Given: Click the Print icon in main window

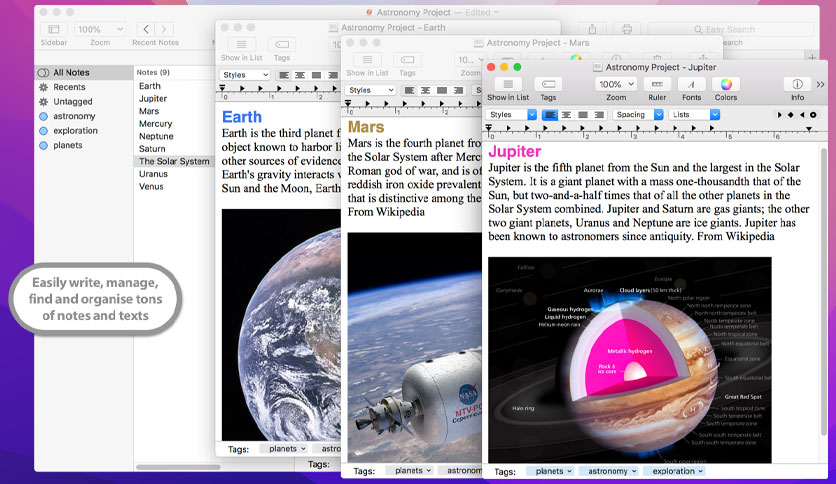Looking at the screenshot, I should point(626,29).
